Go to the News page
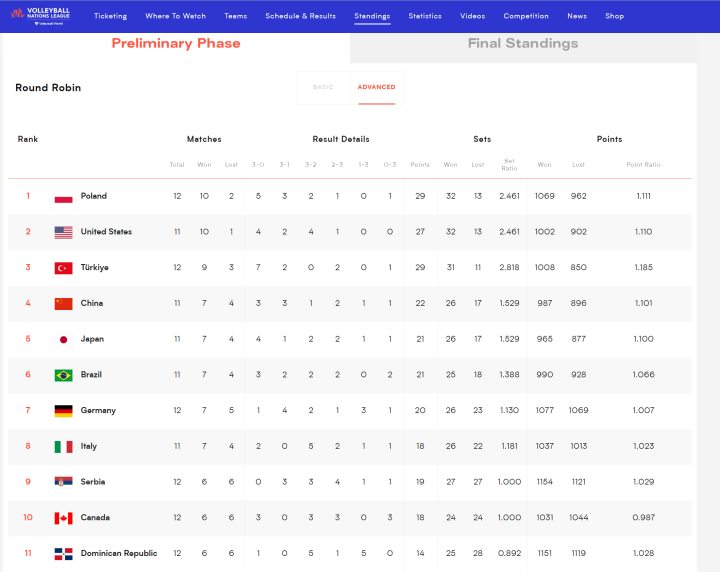The width and height of the screenshot is (720, 572). point(577,16)
